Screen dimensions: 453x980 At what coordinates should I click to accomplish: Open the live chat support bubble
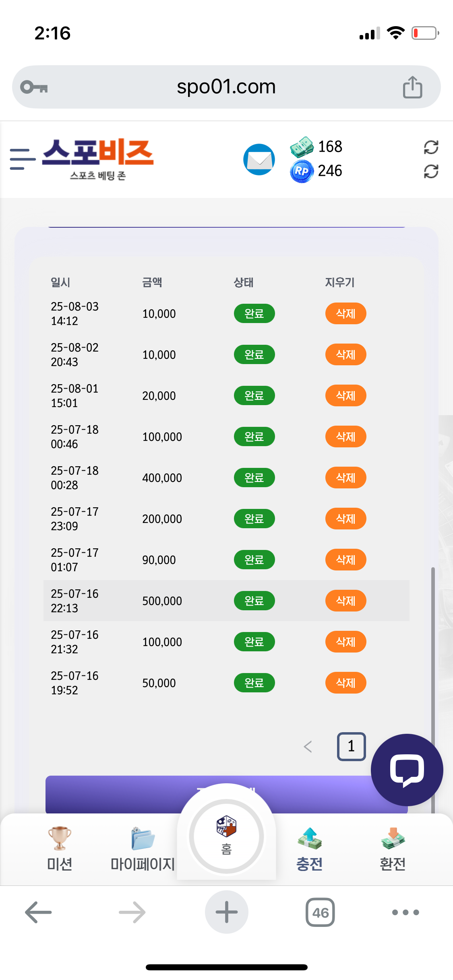[407, 770]
